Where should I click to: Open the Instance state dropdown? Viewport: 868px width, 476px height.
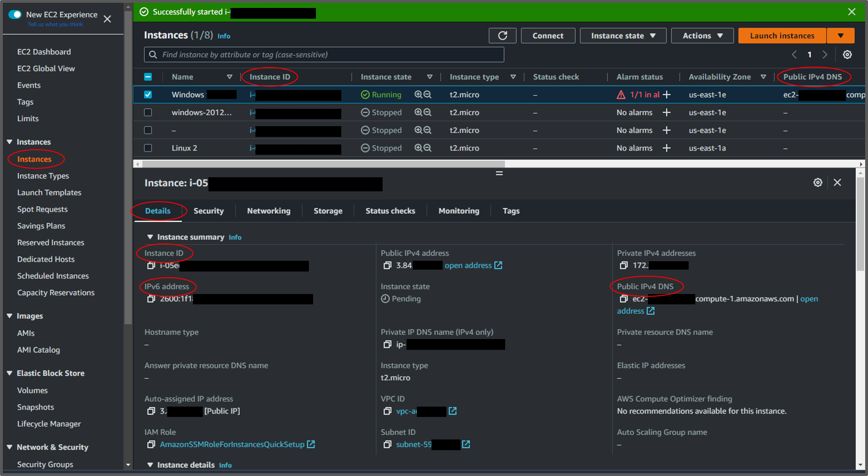pos(622,35)
